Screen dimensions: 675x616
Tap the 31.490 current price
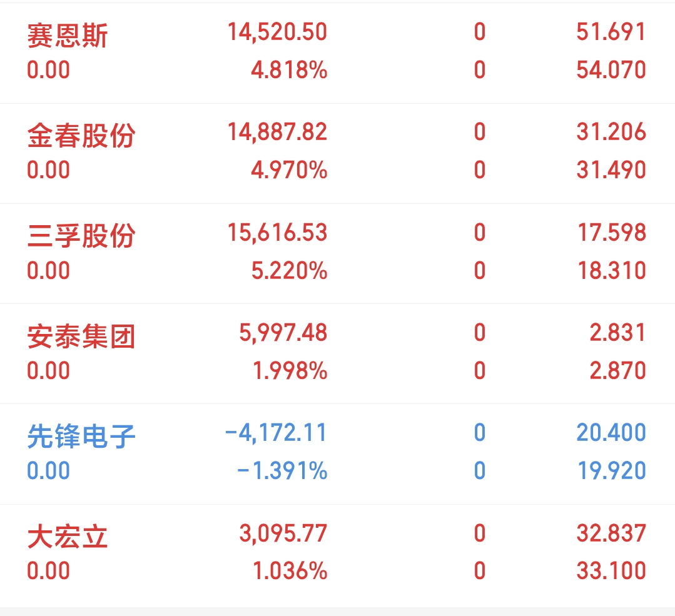[x=611, y=170]
